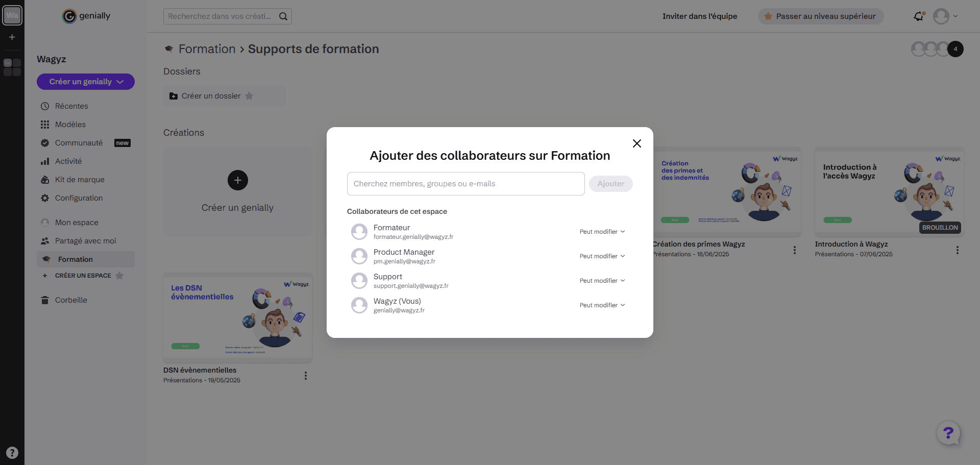Screen dimensions: 980x465
Task: Open the notifications bell
Action: tap(919, 16)
